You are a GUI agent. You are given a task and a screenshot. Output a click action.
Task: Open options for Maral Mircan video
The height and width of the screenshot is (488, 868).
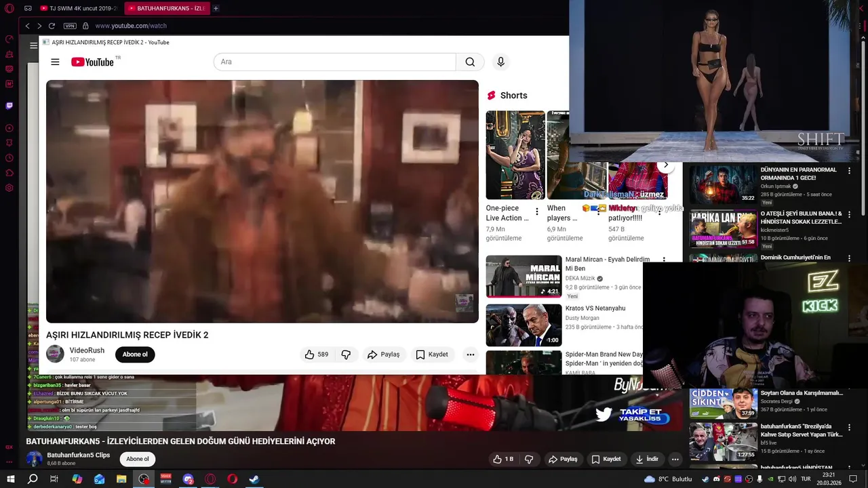[664, 260]
